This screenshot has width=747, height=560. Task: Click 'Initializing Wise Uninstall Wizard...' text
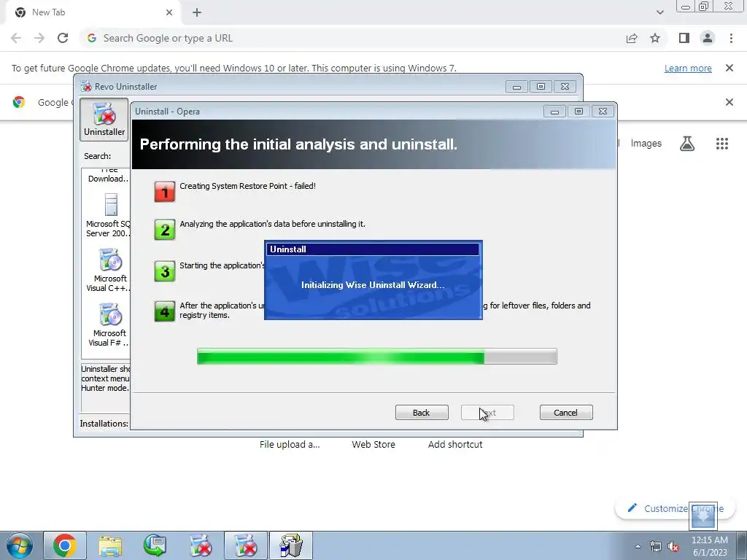pos(373,285)
